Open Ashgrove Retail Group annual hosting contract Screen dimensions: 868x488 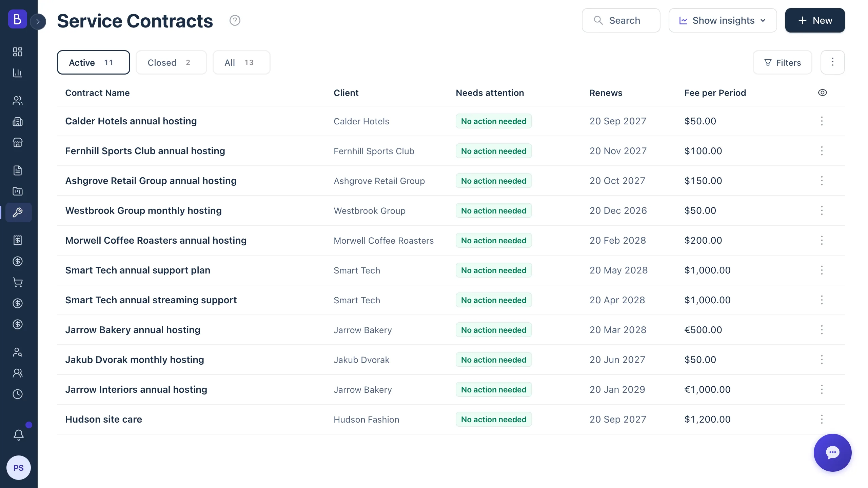coord(151,181)
